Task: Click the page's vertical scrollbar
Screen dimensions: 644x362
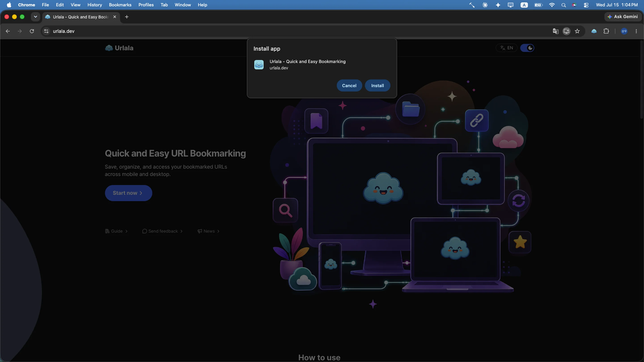Action: click(642, 80)
